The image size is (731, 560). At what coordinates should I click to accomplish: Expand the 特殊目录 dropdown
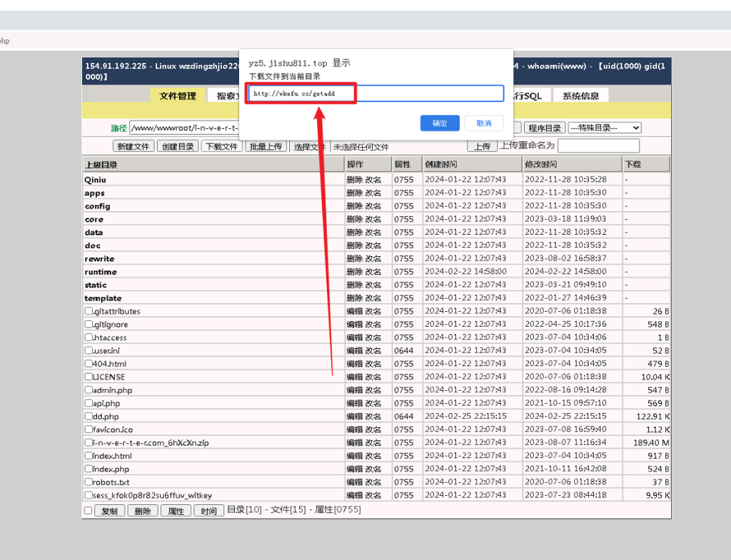pos(605,128)
